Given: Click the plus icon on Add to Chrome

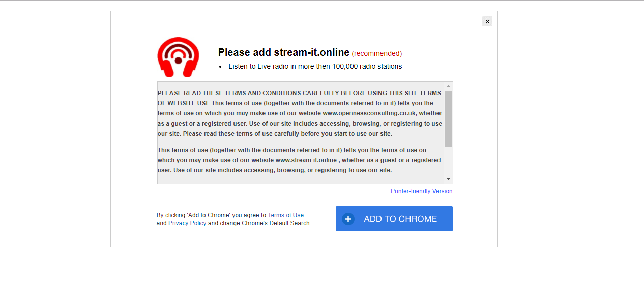Looking at the screenshot, I should click(x=348, y=219).
